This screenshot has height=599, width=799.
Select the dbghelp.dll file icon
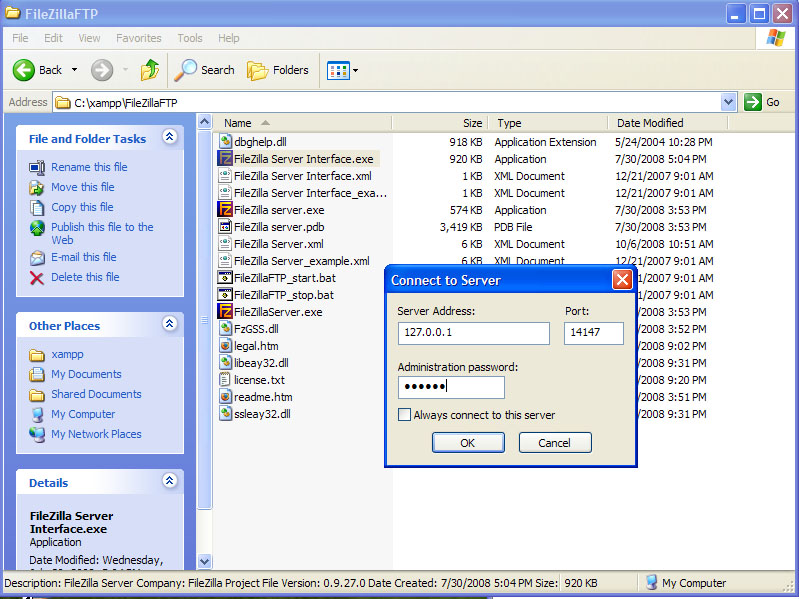click(x=225, y=141)
